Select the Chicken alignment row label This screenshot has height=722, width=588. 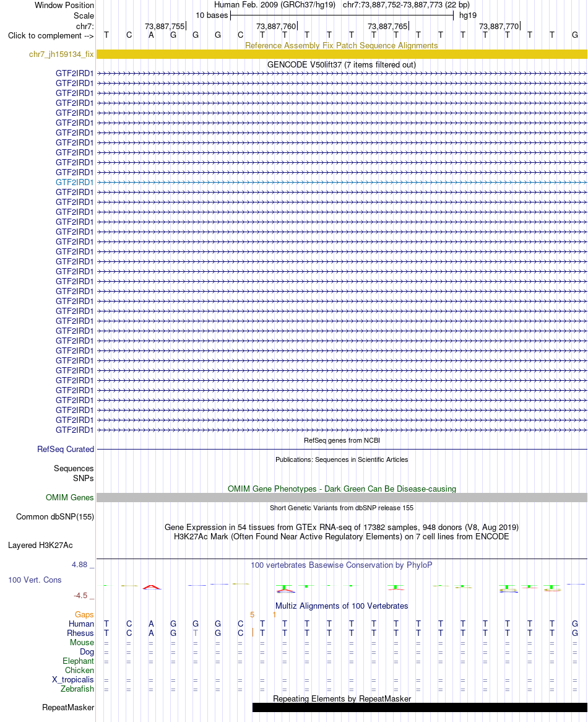tap(79, 671)
